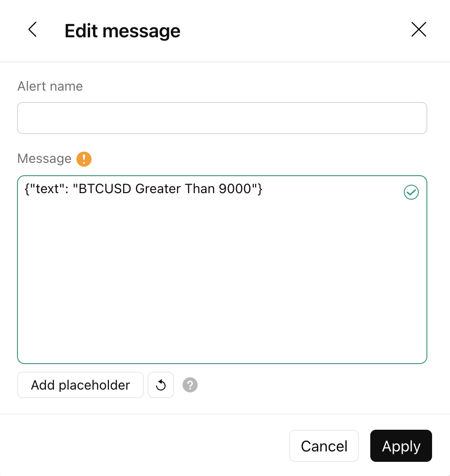Focus the empty Alert name field
The height and width of the screenshot is (476, 450).
point(222,118)
